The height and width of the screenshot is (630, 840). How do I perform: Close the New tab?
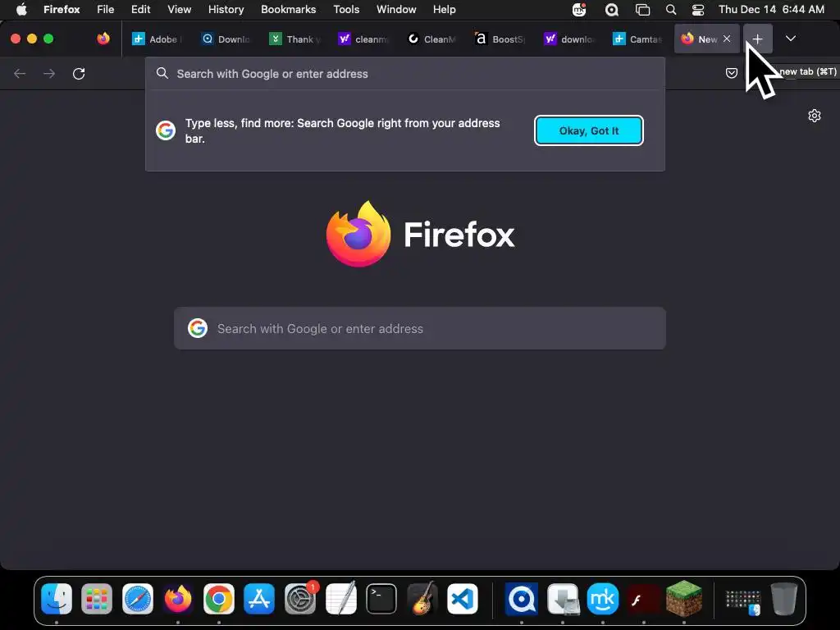click(727, 39)
